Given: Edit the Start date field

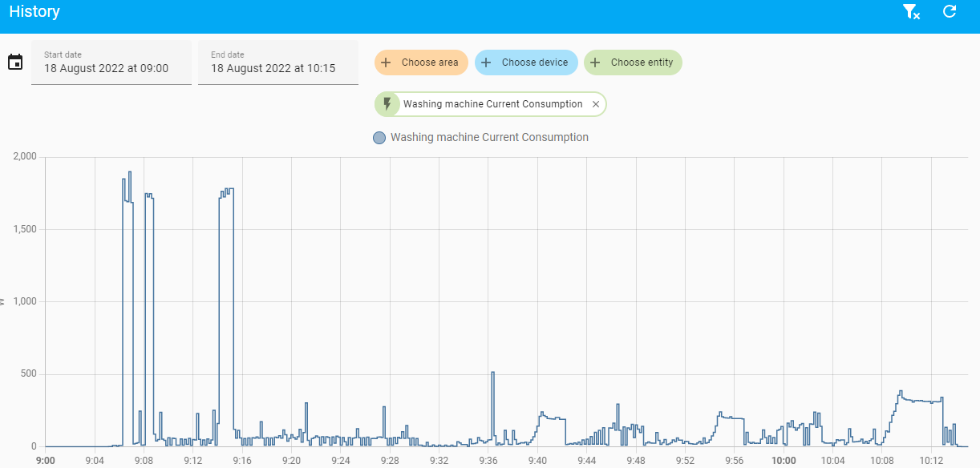Looking at the screenshot, I should (111, 62).
